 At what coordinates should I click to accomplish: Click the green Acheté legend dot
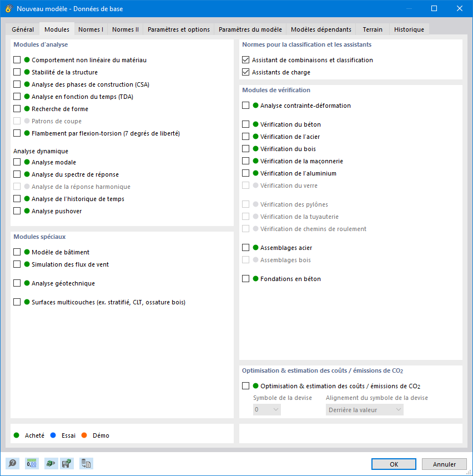(x=17, y=435)
